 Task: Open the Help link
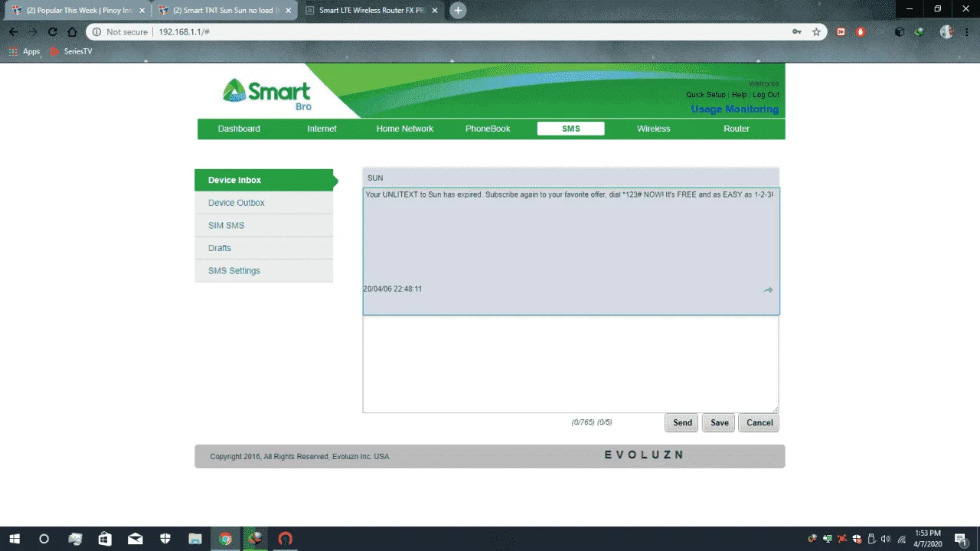(x=740, y=95)
